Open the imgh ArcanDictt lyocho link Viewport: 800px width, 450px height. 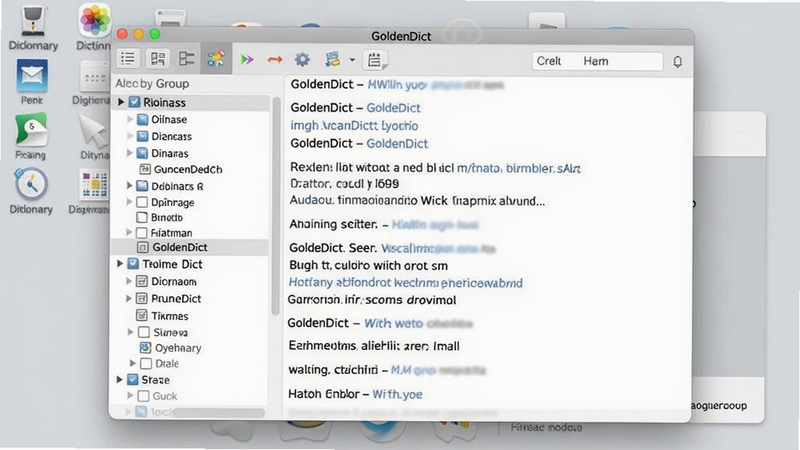point(354,126)
